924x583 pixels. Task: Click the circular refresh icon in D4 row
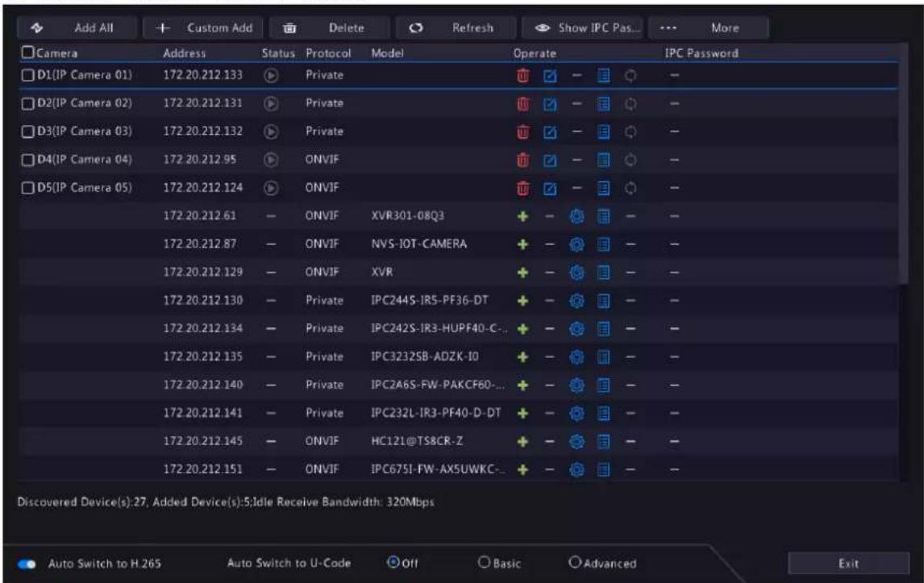pyautogui.click(x=631, y=160)
